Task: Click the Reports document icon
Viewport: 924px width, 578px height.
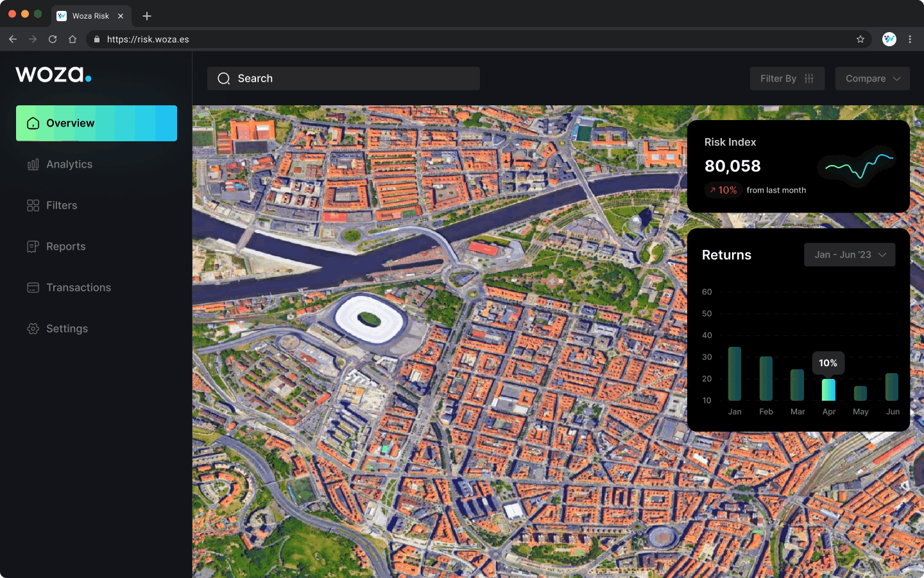Action: [x=33, y=247]
